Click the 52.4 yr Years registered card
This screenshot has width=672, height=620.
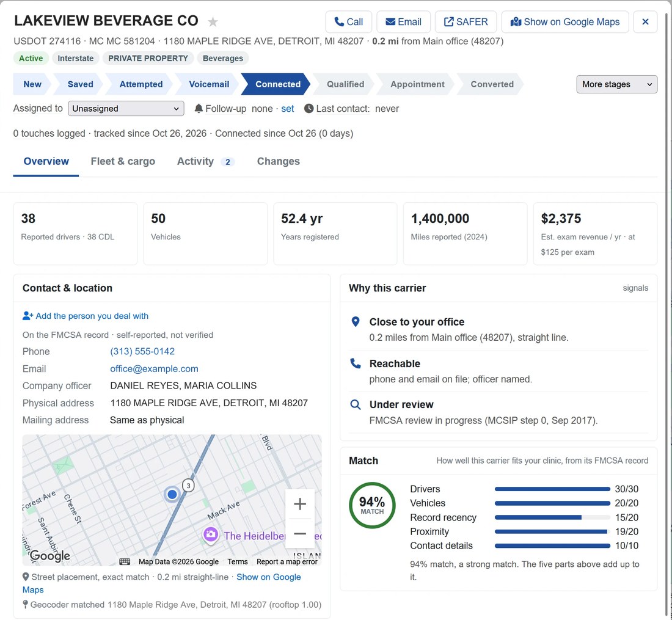(x=335, y=233)
